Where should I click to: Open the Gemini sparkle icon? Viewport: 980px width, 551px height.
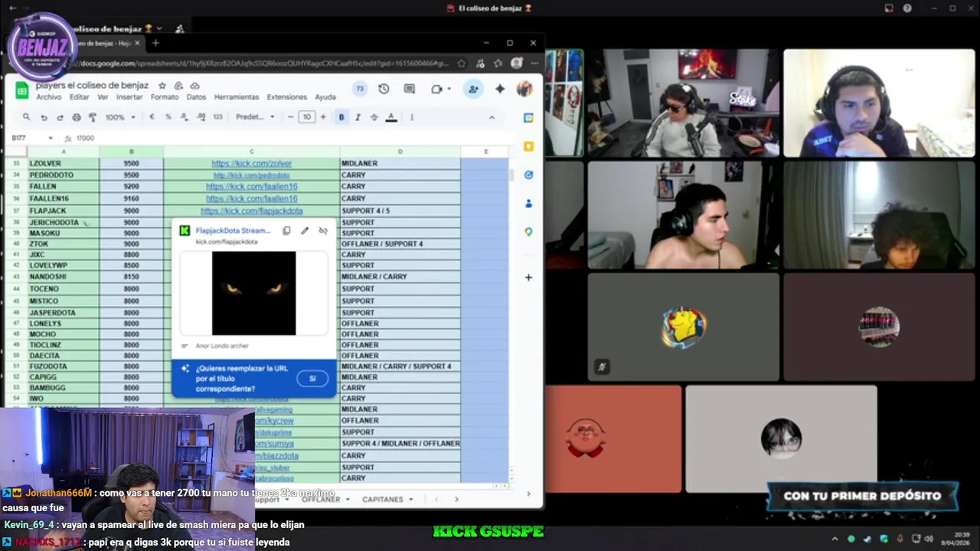[x=500, y=89]
